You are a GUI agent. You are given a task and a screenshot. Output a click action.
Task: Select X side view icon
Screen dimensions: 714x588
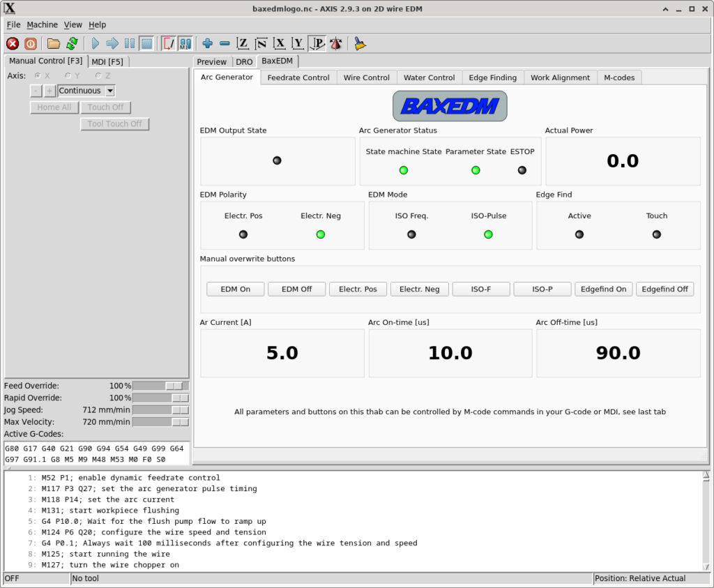click(x=279, y=44)
